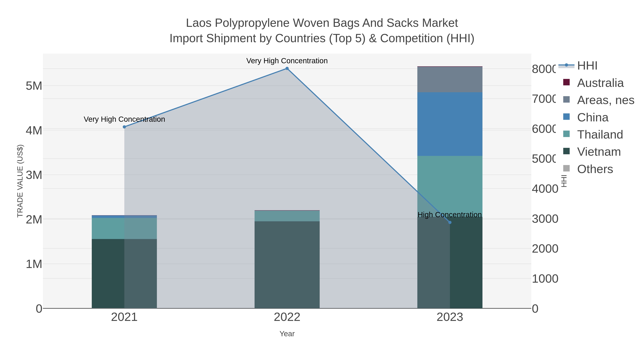This screenshot has width=644, height=362.
Task: Click the Others gray legend swatch
Action: coord(567,168)
